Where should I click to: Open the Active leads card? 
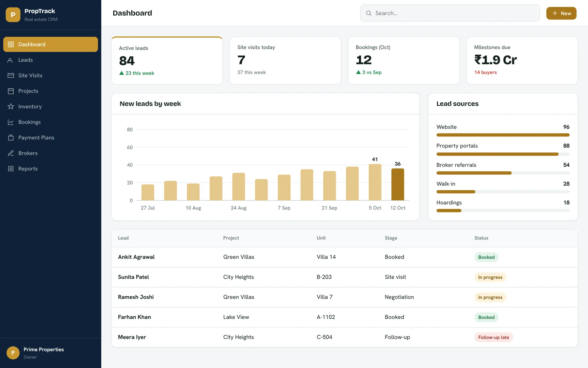pyautogui.click(x=167, y=61)
